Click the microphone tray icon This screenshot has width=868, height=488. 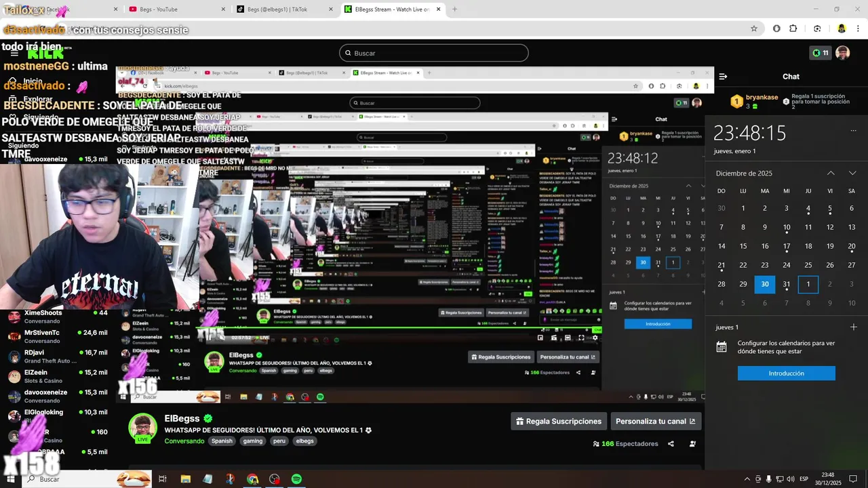[x=769, y=479]
